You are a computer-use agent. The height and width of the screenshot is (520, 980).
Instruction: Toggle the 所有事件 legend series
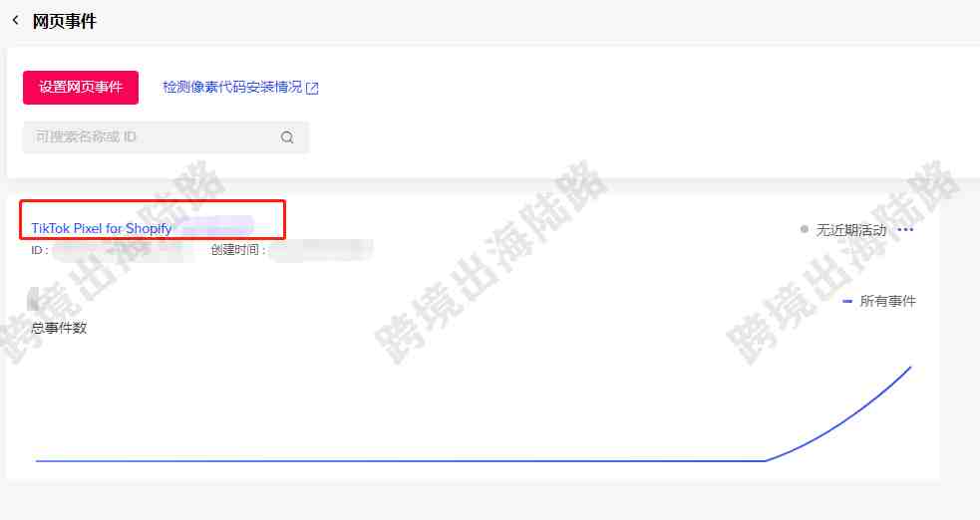878,301
